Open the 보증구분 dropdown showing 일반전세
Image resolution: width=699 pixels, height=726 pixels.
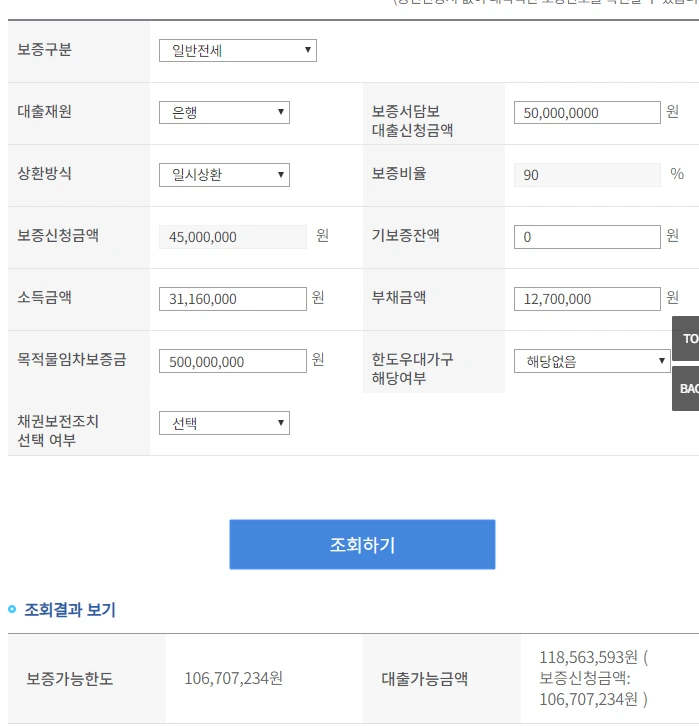pos(237,50)
